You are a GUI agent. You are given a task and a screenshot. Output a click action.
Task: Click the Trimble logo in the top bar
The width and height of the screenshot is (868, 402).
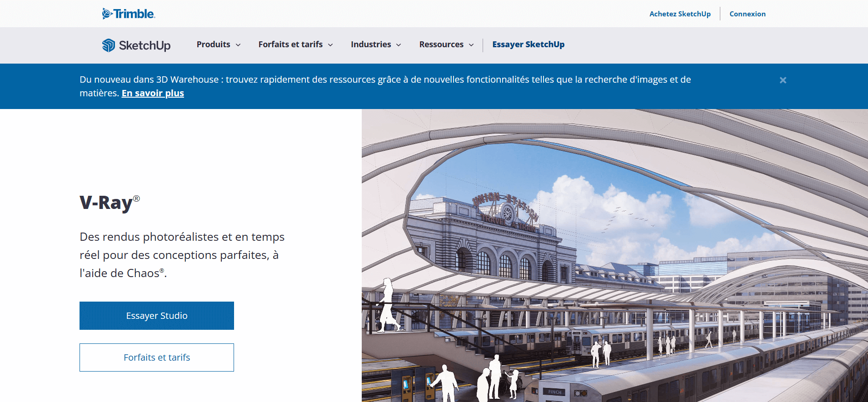pos(129,14)
